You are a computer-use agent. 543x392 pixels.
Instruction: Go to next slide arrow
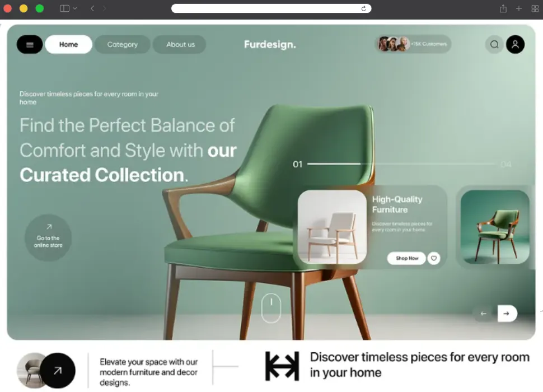pyautogui.click(x=507, y=314)
